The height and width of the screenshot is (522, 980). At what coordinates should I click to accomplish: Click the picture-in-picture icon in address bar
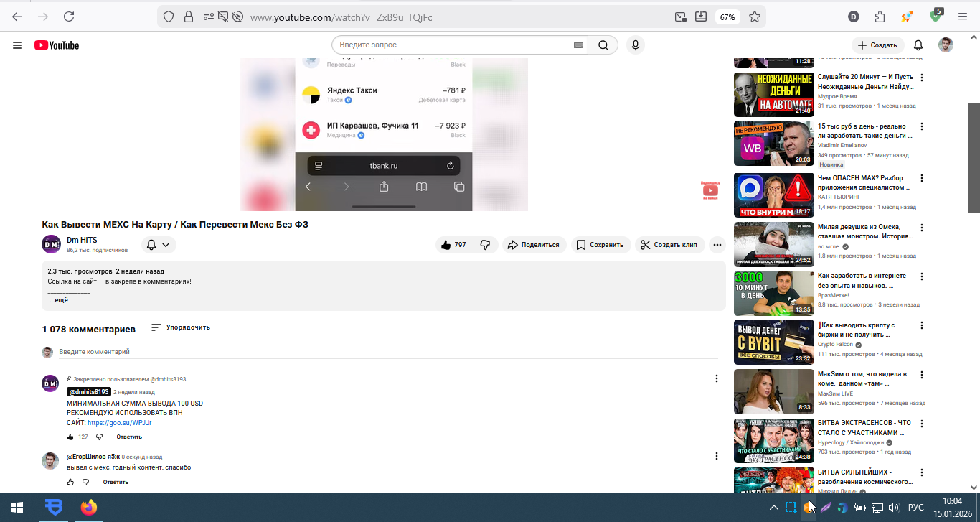[680, 17]
